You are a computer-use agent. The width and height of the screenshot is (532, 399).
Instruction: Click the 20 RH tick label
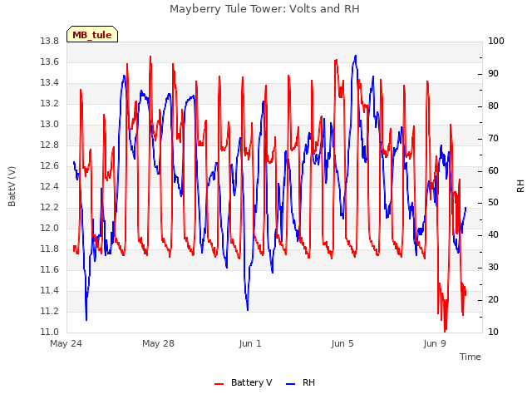[x=493, y=300]
